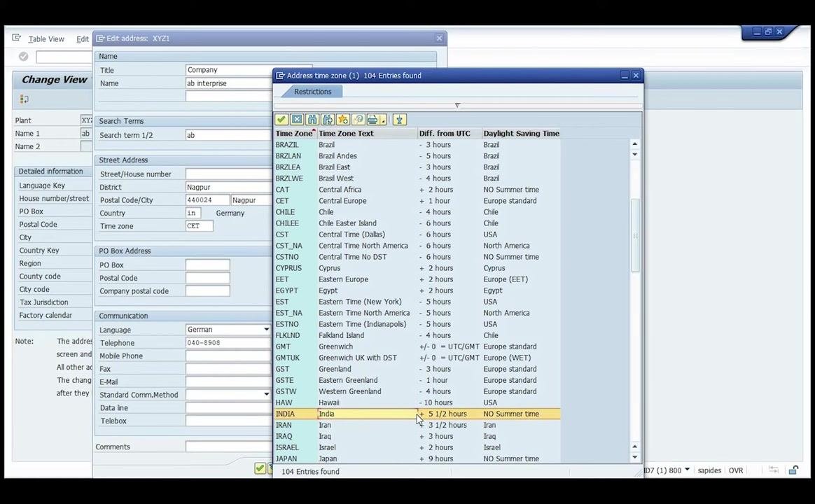Minimize the Address time zone dialog
Viewport: 815px width, 504px height.
click(625, 76)
